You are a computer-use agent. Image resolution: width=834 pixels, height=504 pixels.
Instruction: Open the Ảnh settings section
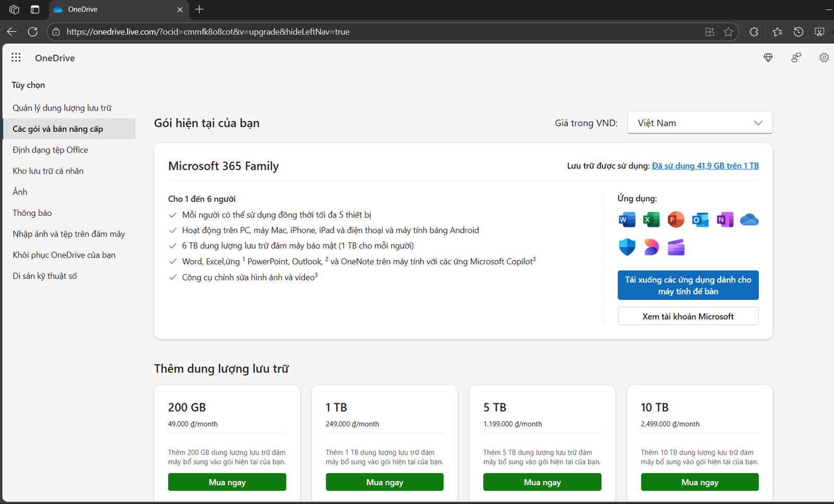tap(20, 192)
